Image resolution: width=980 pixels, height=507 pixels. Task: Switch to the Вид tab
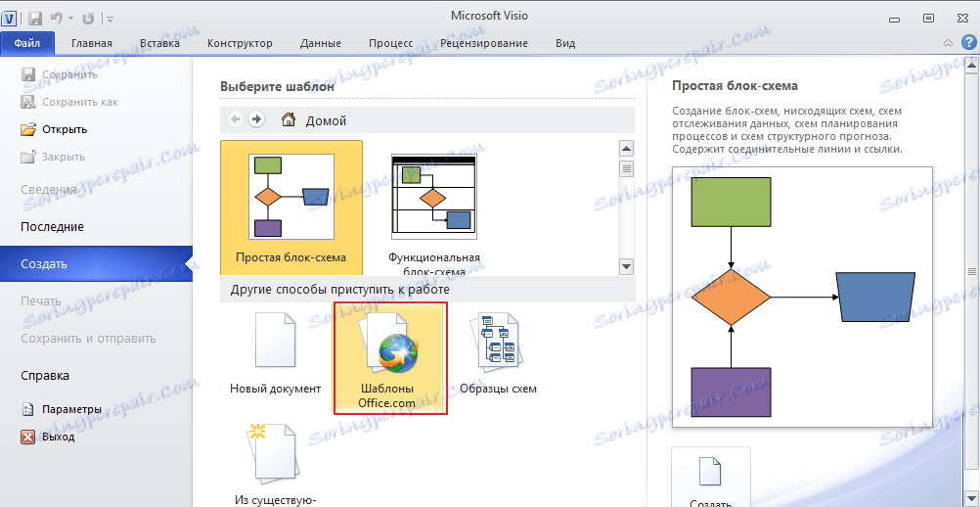pos(565,43)
